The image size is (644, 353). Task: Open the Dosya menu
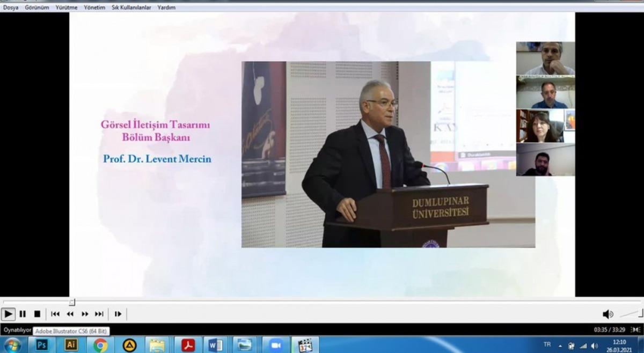11,8
